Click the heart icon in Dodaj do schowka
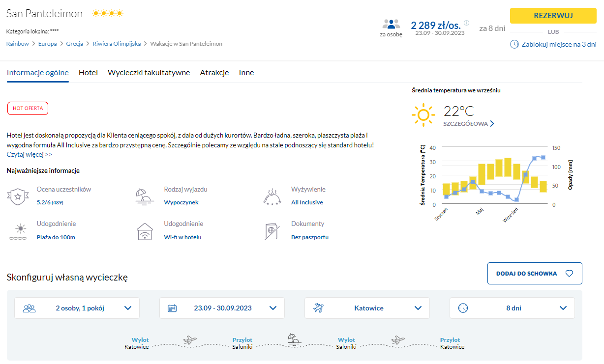604x364 pixels. point(569,274)
